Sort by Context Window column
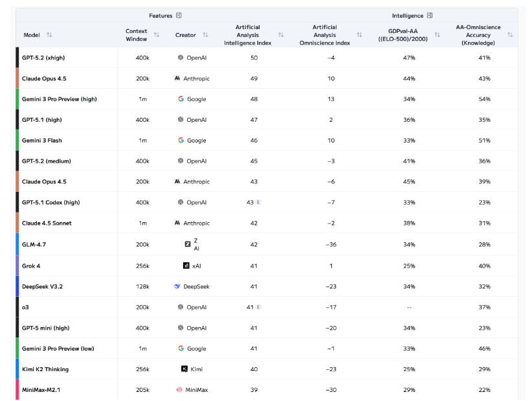 click(157, 35)
